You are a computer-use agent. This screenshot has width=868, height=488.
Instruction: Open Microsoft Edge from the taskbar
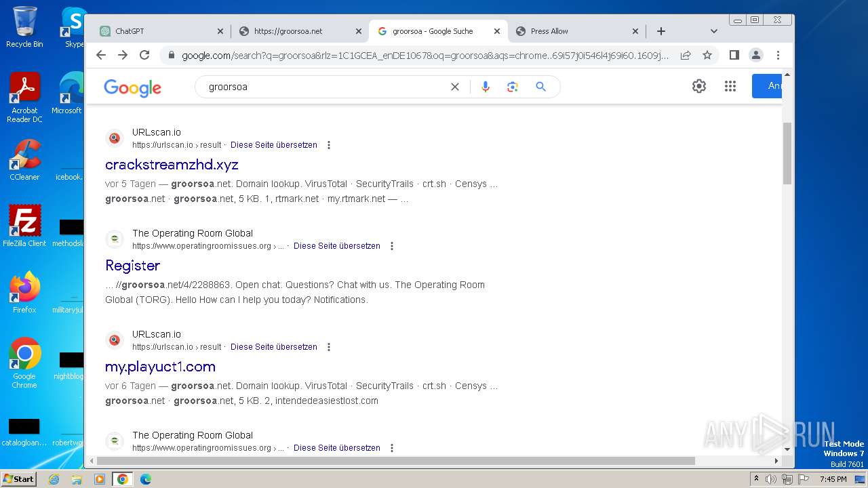145,479
